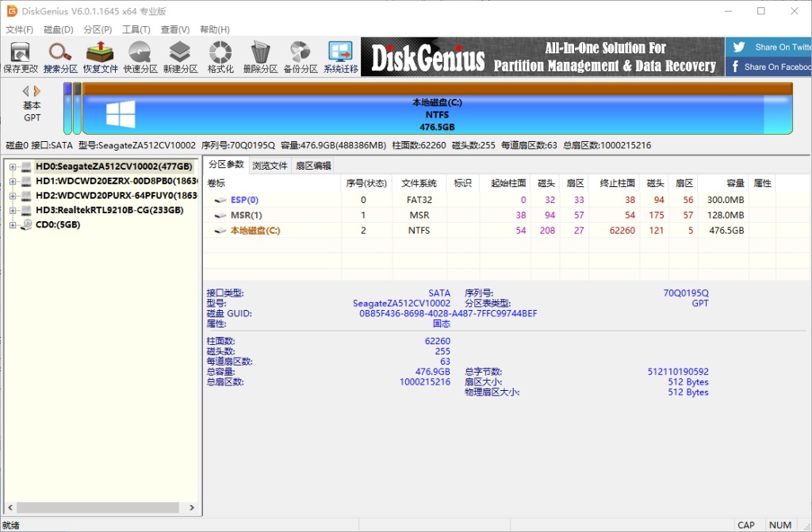
Task: Open the 搜索分区 search partition tool
Action: coord(60,57)
